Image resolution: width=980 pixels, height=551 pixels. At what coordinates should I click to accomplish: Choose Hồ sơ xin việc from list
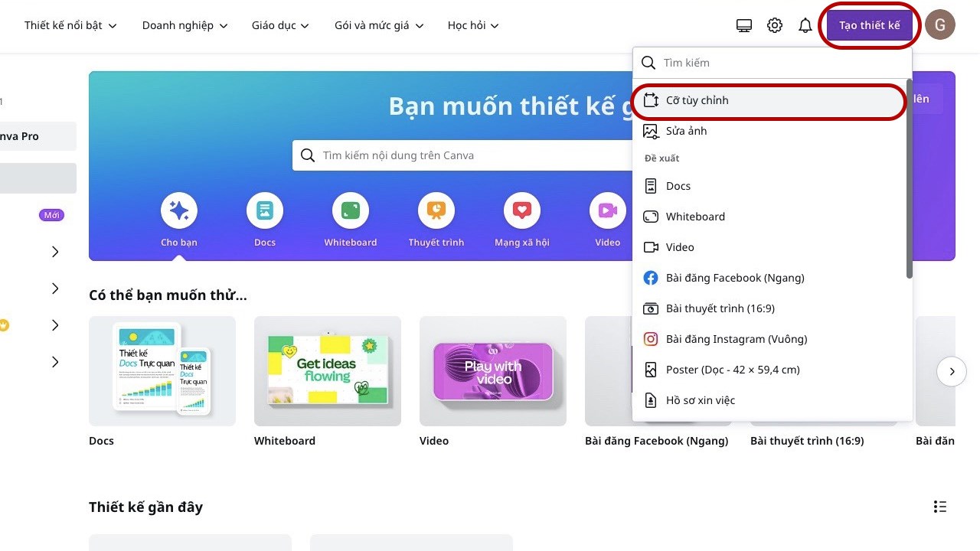tap(769, 400)
